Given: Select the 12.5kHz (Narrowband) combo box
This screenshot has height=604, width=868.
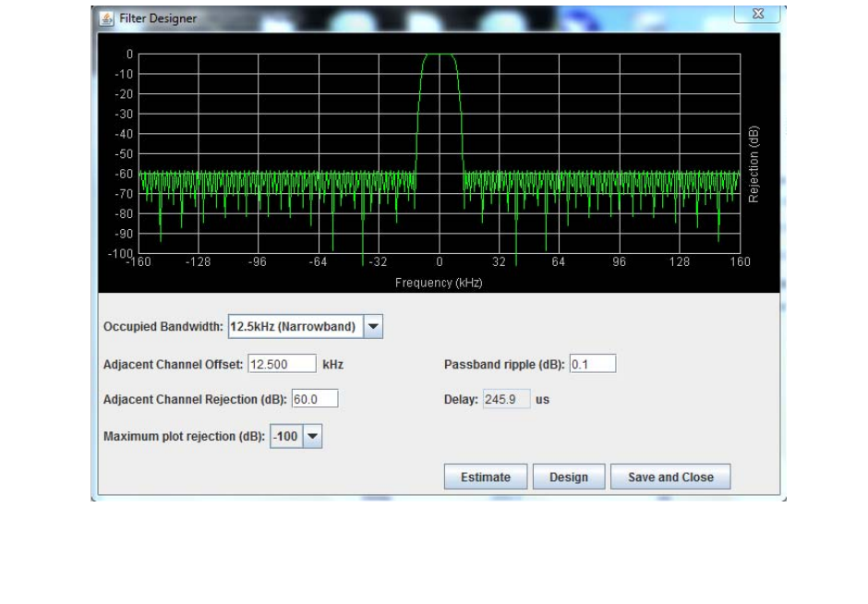Looking at the screenshot, I should click(x=305, y=327).
